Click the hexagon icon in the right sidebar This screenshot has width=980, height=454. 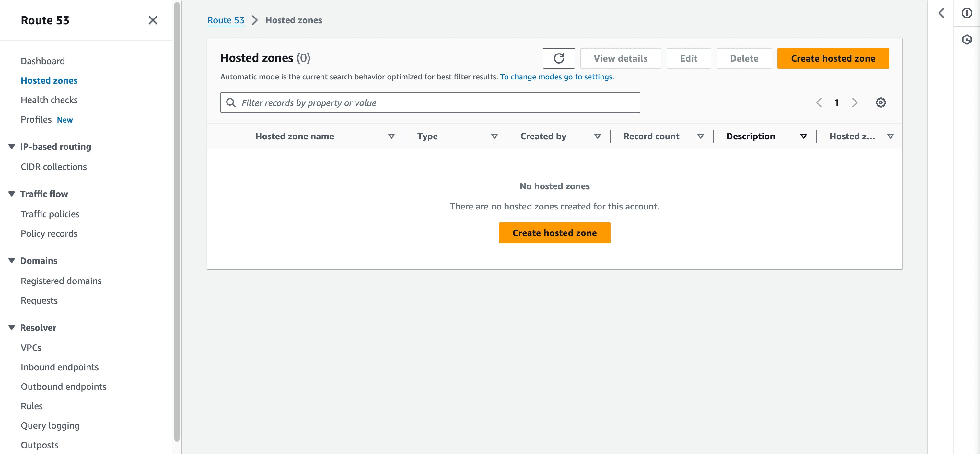point(967,40)
